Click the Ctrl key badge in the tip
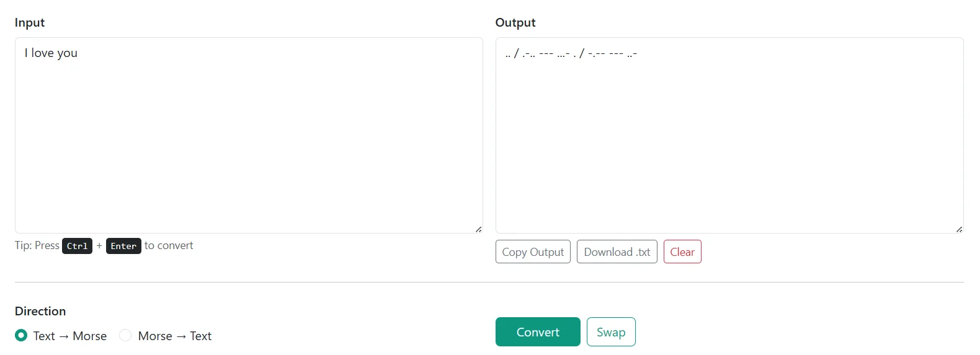Image resolution: width=980 pixels, height=355 pixels. click(x=77, y=246)
